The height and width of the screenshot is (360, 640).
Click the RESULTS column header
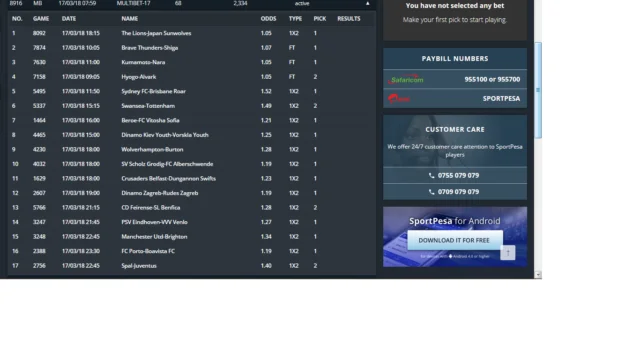click(349, 19)
